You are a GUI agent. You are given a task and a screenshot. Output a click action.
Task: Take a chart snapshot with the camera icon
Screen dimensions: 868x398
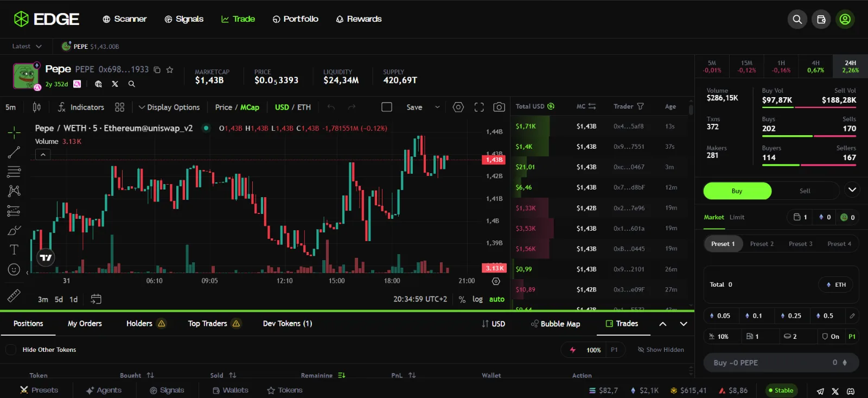pyautogui.click(x=499, y=108)
